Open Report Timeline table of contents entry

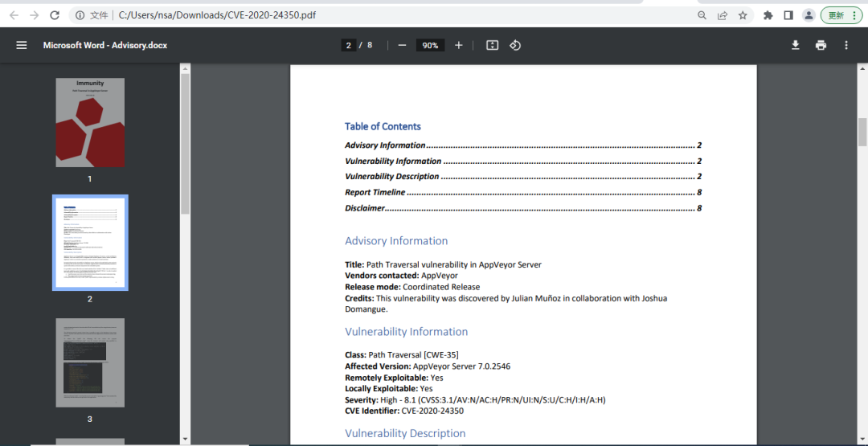(523, 193)
